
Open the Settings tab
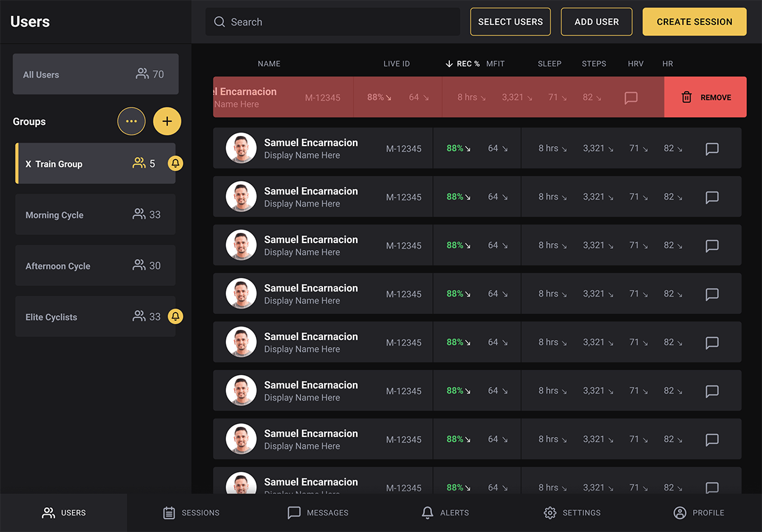click(x=572, y=513)
